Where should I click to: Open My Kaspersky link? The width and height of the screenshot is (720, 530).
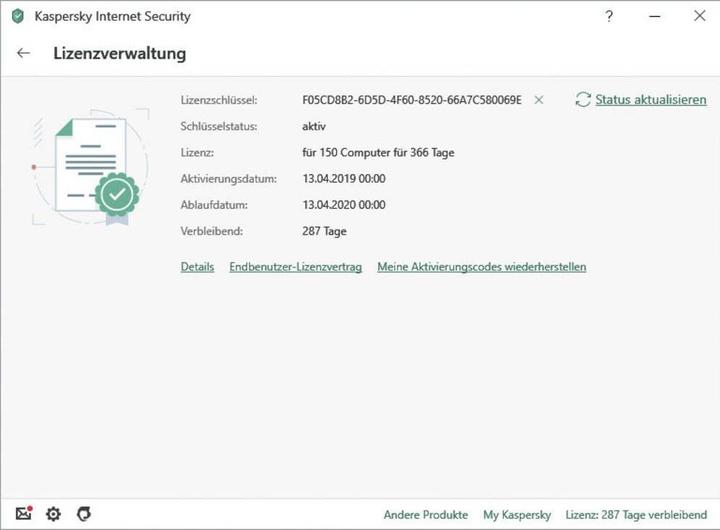point(517,515)
